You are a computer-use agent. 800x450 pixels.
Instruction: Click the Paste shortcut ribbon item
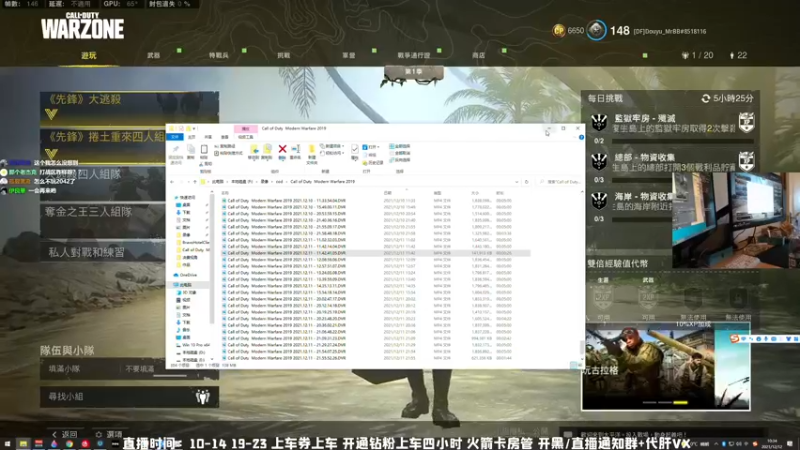pyautogui.click(x=228, y=153)
